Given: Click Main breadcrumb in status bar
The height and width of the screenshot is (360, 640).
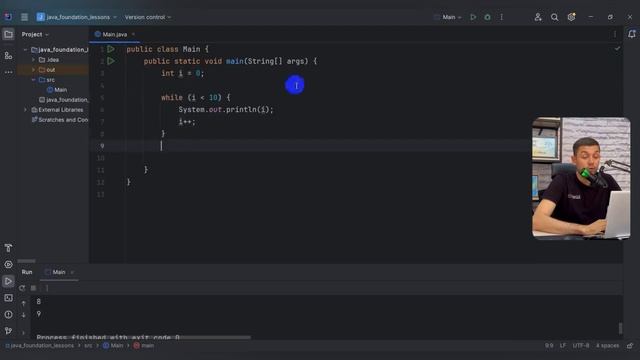Looking at the screenshot, I should tap(113, 346).
